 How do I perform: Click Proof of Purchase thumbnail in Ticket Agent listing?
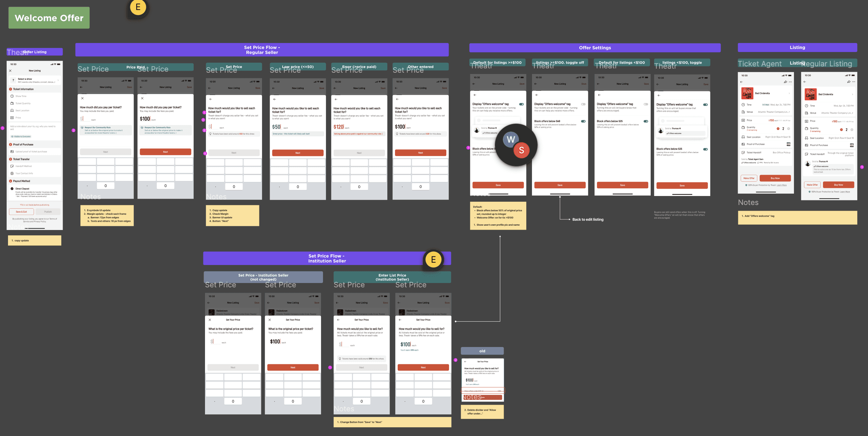click(788, 144)
